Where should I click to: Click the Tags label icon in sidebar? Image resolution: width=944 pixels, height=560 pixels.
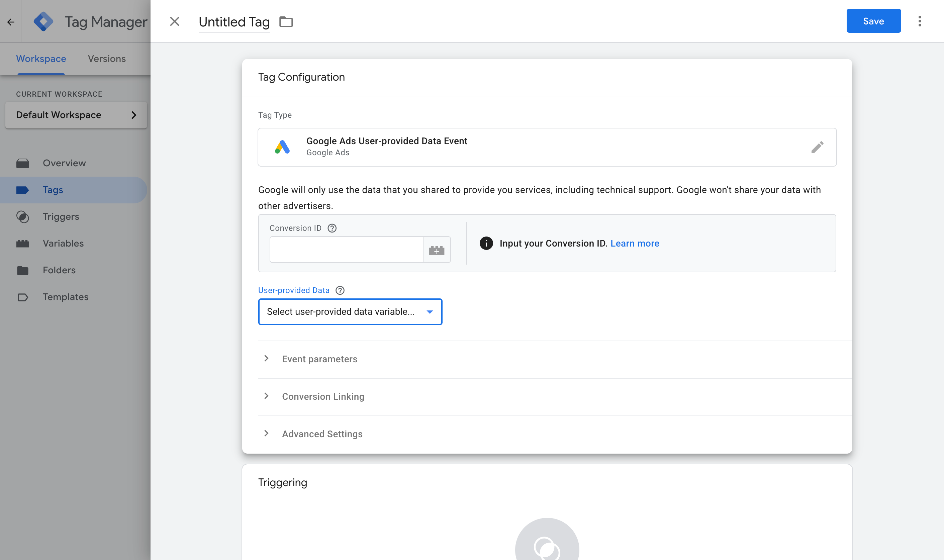tap(23, 190)
